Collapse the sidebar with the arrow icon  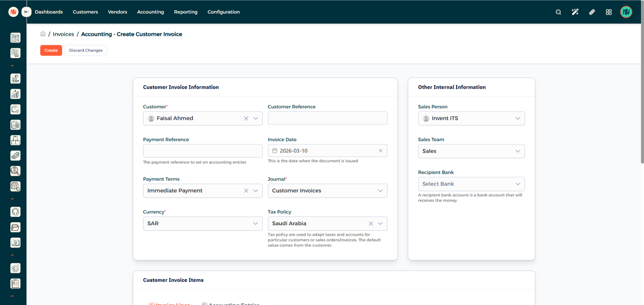27,12
